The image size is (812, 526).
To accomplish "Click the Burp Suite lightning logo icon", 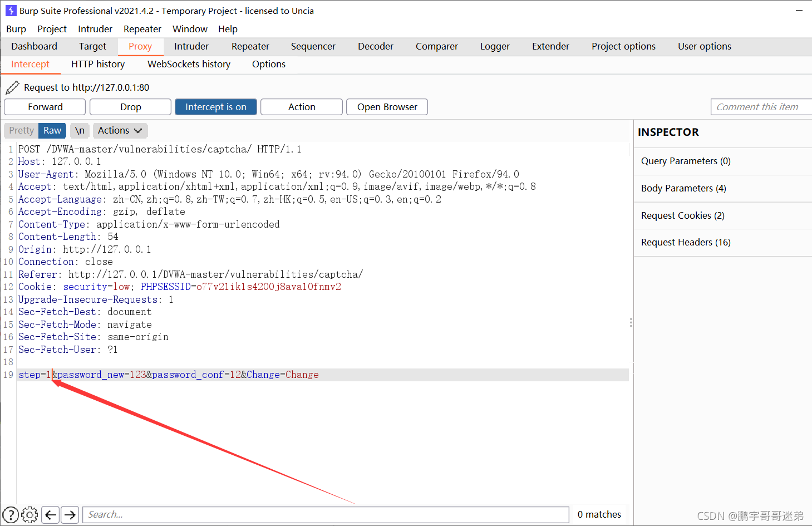I will [11, 11].
